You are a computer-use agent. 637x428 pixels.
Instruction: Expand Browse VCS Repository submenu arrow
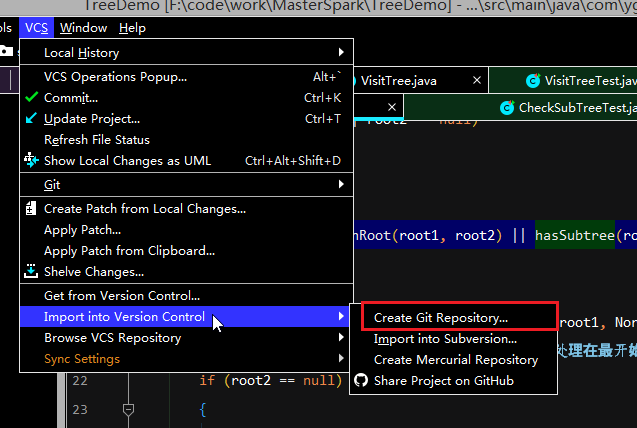pyautogui.click(x=341, y=337)
